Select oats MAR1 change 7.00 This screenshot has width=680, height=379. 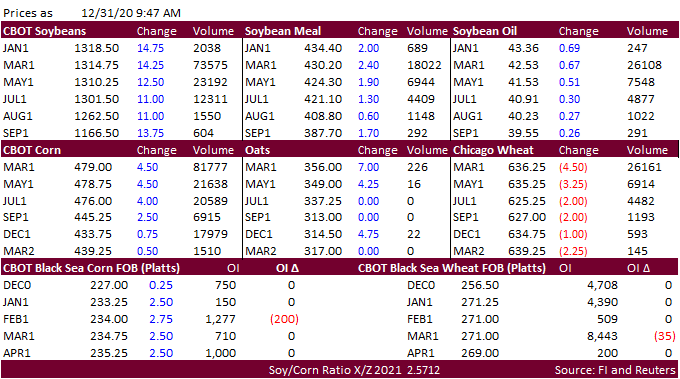pos(368,167)
